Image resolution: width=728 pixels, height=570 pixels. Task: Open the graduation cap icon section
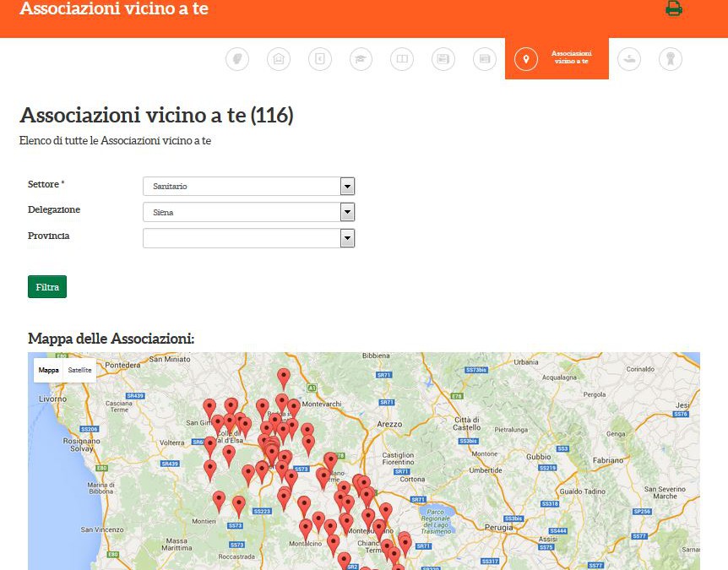361,59
